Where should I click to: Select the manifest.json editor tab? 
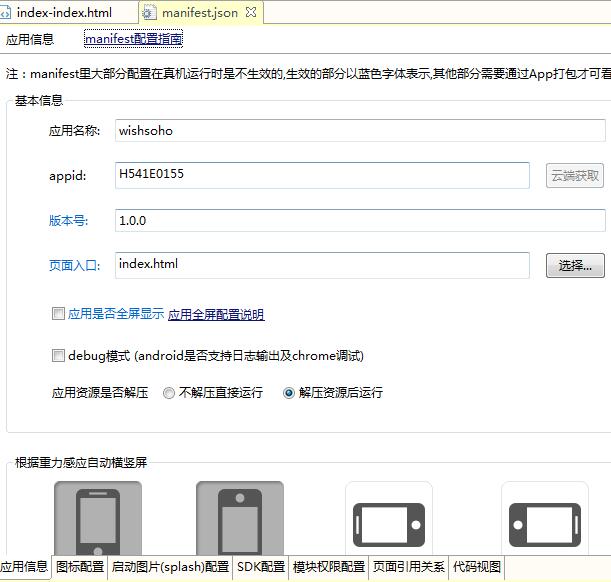[x=200, y=13]
